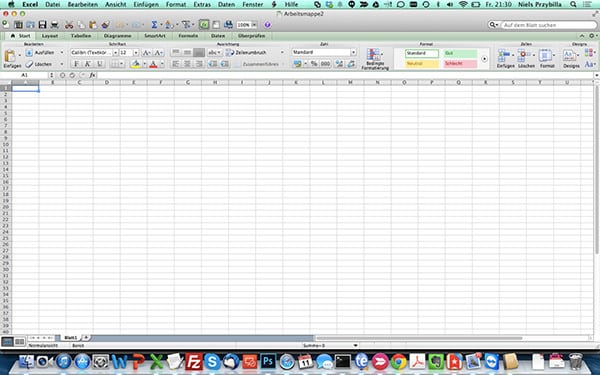
Task: Click the AutoSum sigma icon
Action: [154, 25]
